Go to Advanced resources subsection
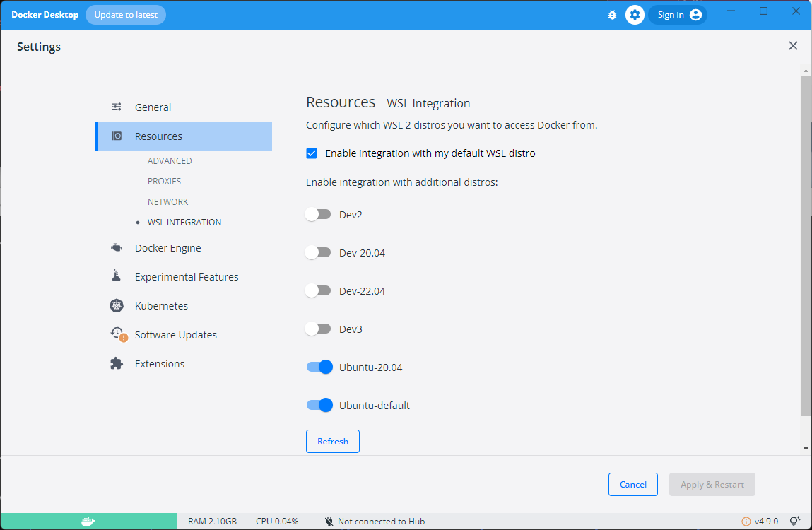The height and width of the screenshot is (530, 812). pyautogui.click(x=170, y=160)
